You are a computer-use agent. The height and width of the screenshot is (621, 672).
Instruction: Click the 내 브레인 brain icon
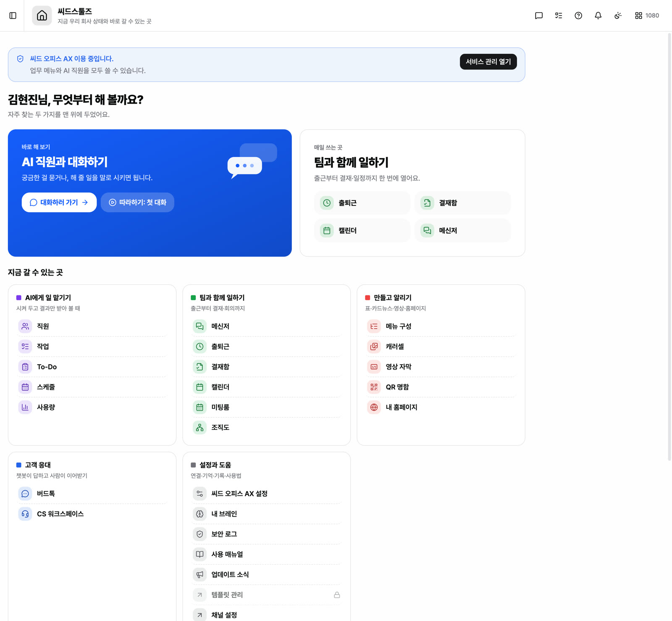[x=199, y=514]
